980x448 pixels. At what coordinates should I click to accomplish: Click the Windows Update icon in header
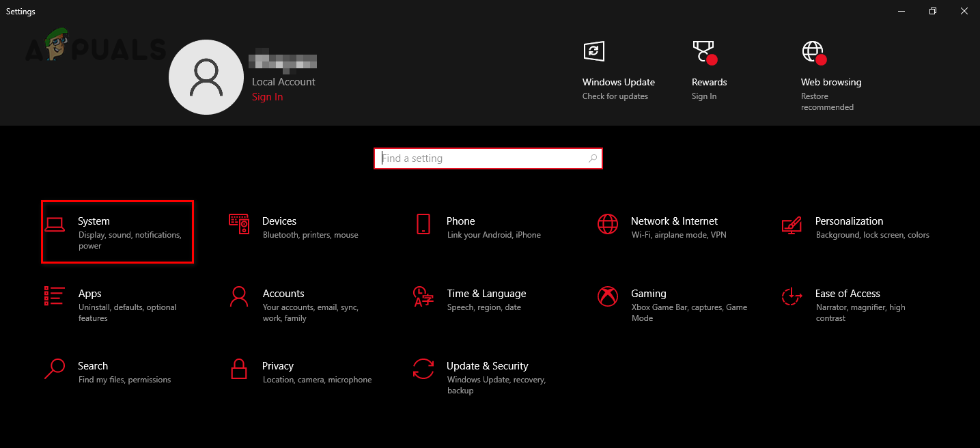pyautogui.click(x=593, y=51)
